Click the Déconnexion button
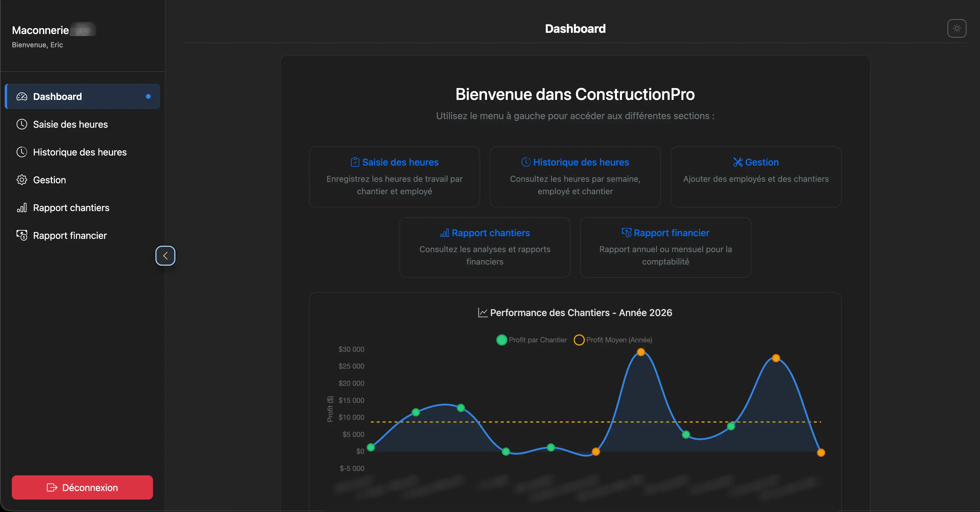The height and width of the screenshot is (512, 980). (82, 487)
